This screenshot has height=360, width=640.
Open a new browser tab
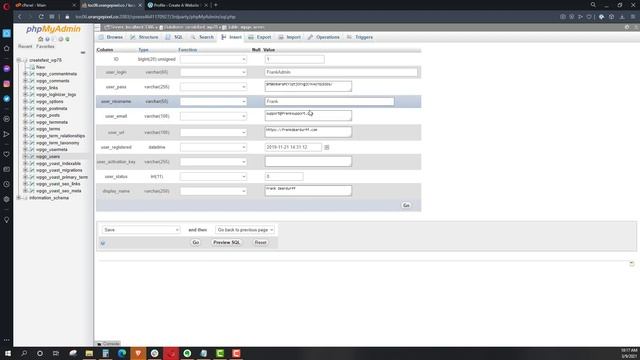pos(216,5)
